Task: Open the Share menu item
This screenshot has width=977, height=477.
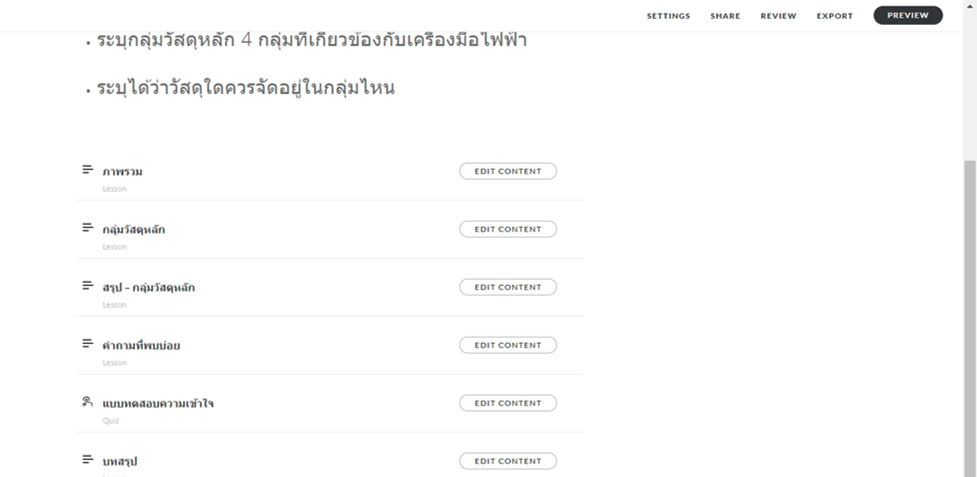Action: pyautogui.click(x=725, y=16)
